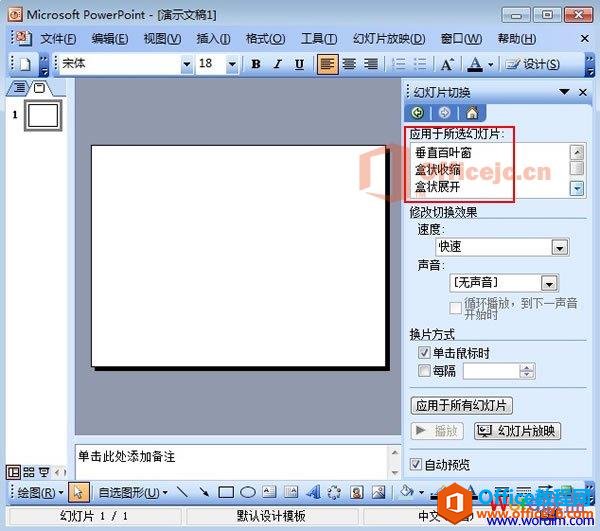Click the notes area 单击此处添加备注

[126, 456]
